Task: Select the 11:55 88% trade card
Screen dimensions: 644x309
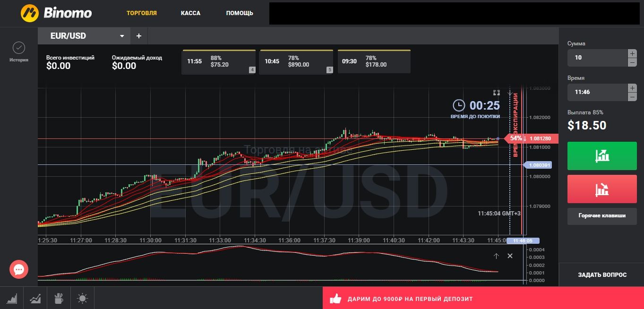Action: [x=219, y=61]
